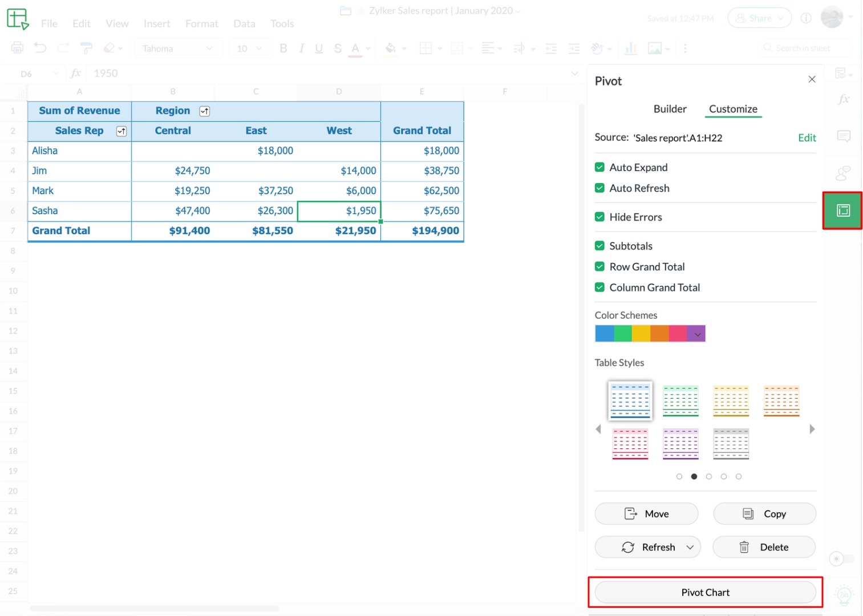This screenshot has width=863, height=616.
Task: Click the print icon in toolbar
Action: tap(17, 48)
